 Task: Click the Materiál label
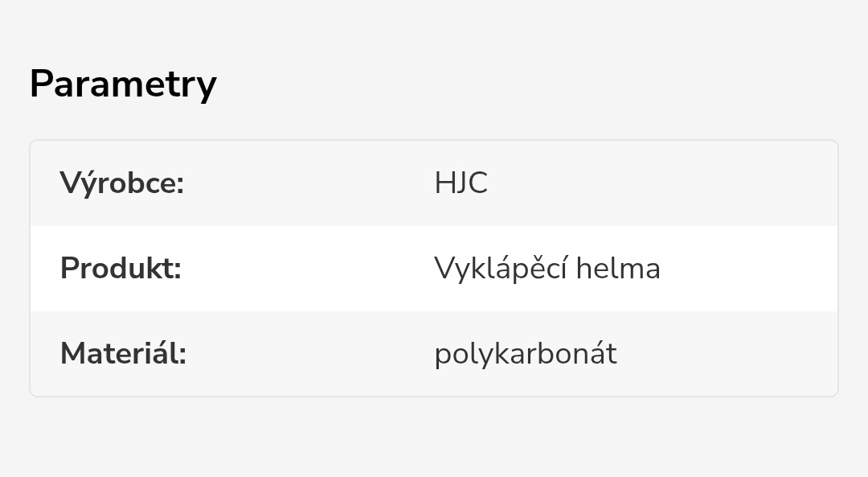click(123, 353)
